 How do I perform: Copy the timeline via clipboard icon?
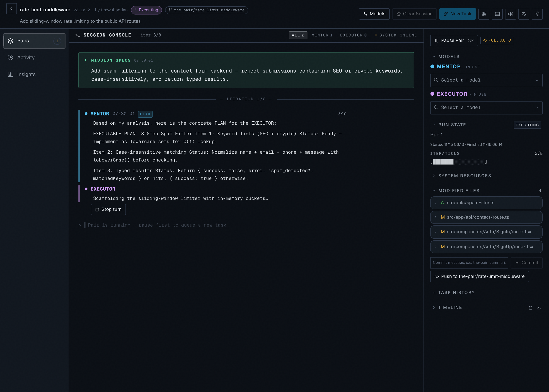pyautogui.click(x=530, y=308)
